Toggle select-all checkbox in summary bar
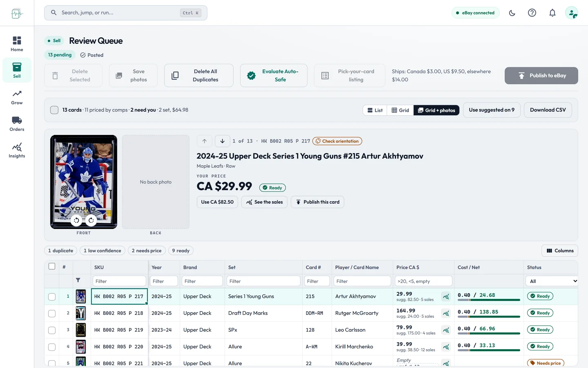The width and height of the screenshot is (588, 368). (54, 110)
